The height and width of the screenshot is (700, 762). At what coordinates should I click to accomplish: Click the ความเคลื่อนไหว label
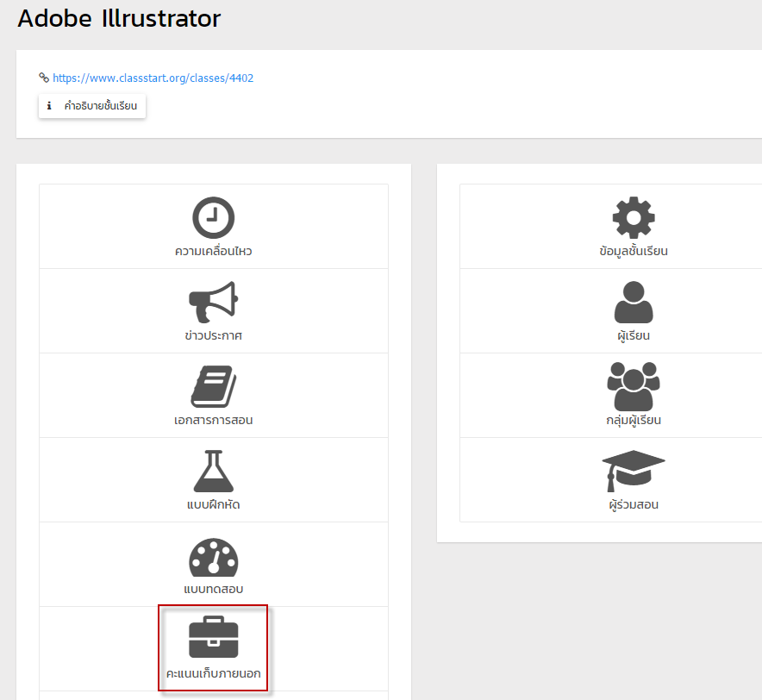(213, 252)
